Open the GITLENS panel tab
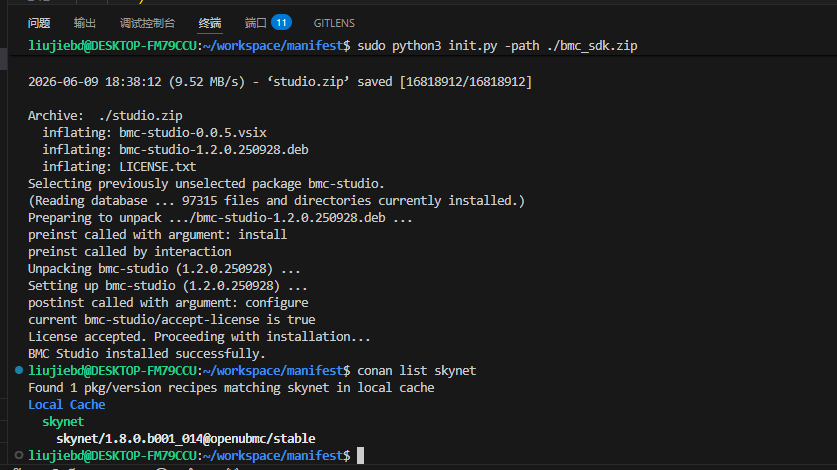The height and width of the screenshot is (470, 837). tap(334, 23)
